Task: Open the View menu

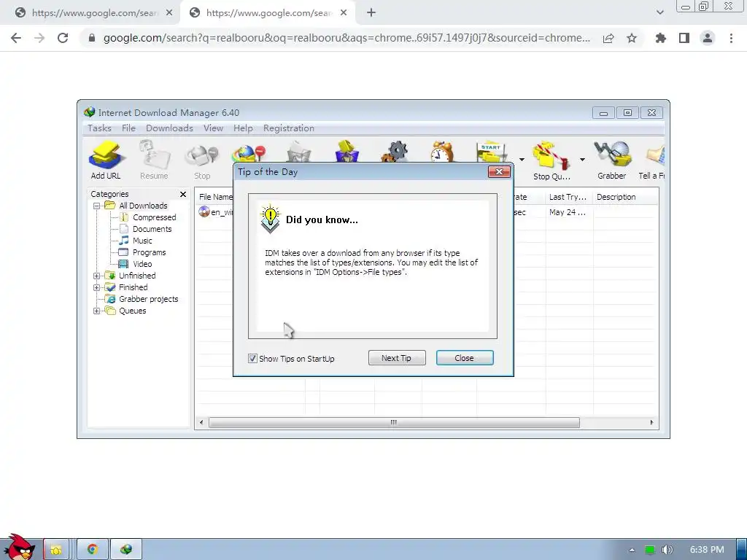Action: pyautogui.click(x=214, y=128)
